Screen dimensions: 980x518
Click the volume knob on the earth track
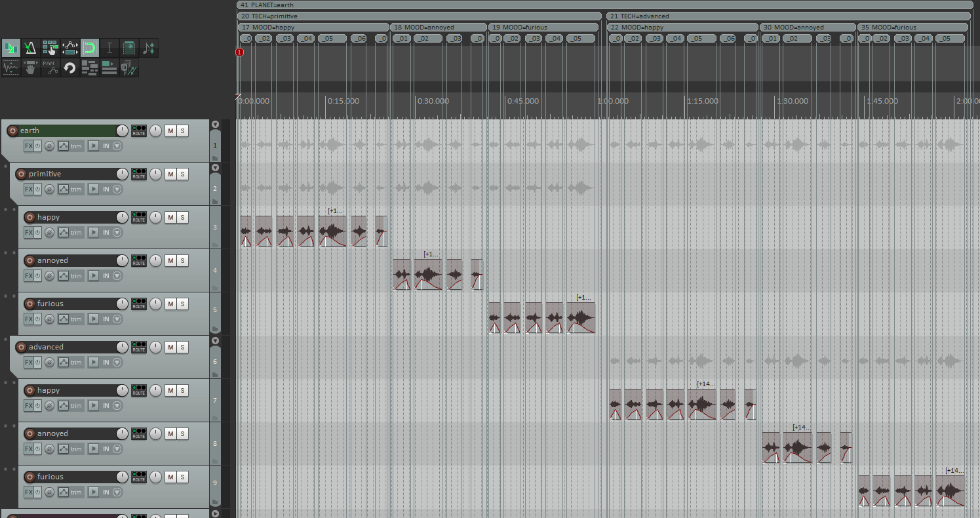click(x=122, y=131)
